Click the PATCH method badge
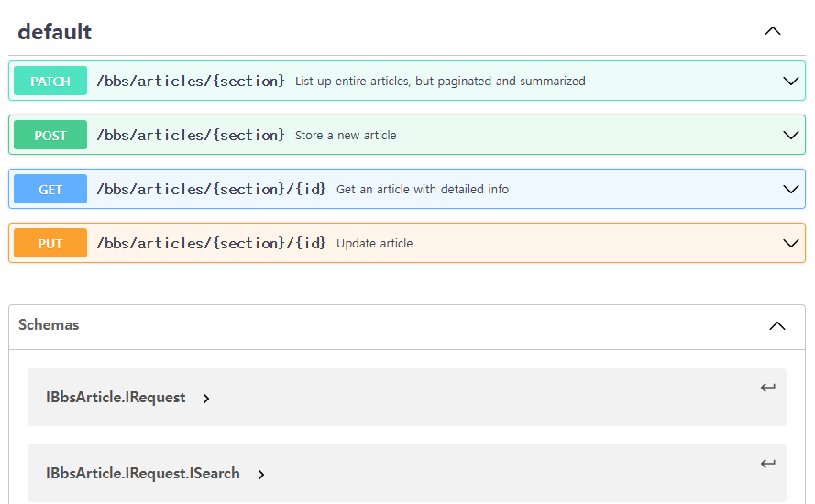 pyautogui.click(x=50, y=82)
